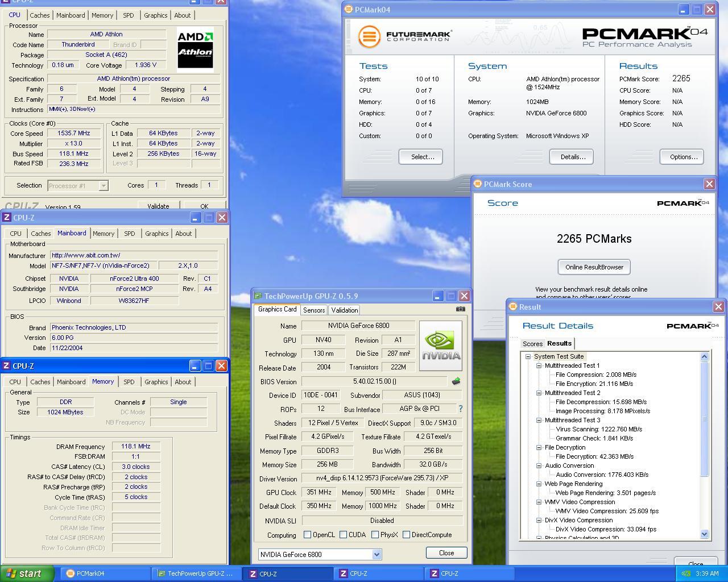Click the Result Details scrollbar up arrow
The image size is (728, 582).
click(x=705, y=357)
